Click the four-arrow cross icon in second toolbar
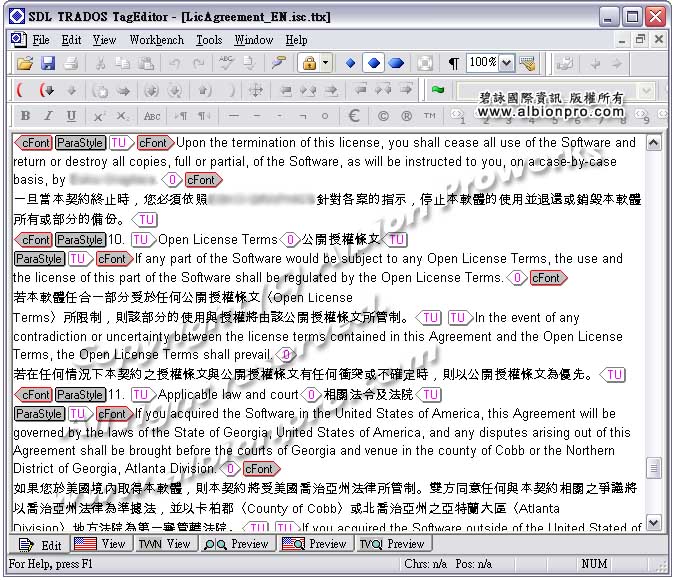The height and width of the screenshot is (580, 674). 256,90
